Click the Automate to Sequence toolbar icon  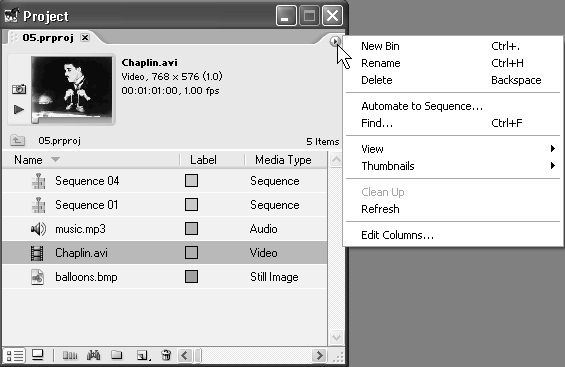tap(70, 356)
